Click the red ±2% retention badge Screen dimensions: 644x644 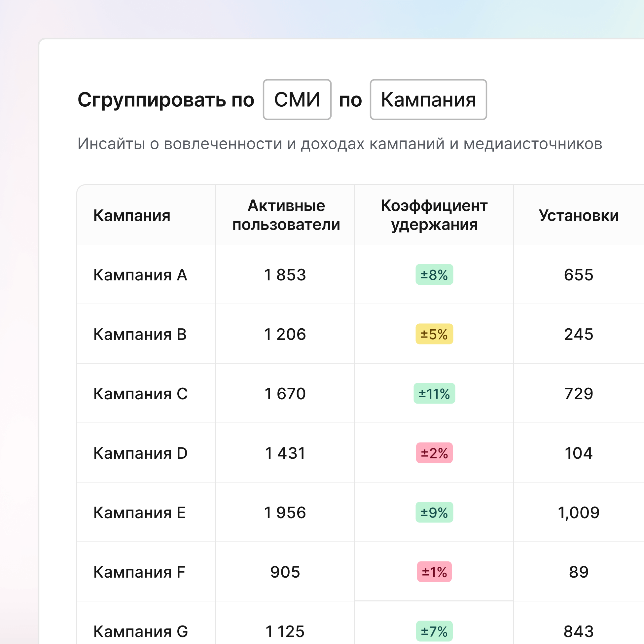[434, 453]
